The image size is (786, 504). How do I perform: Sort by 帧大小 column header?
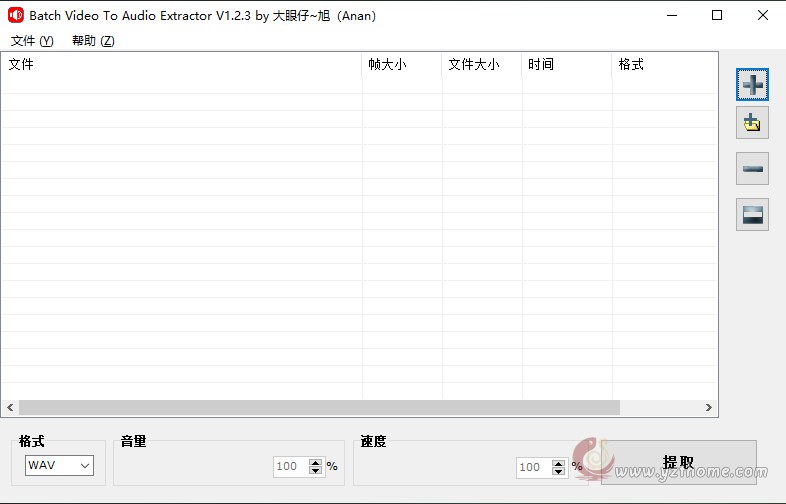(402, 64)
